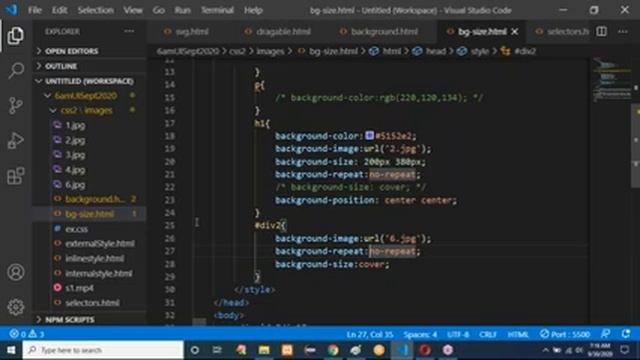This screenshot has height=360, width=640.
Task: Click the #5152e2 color swatch
Action: [369, 136]
